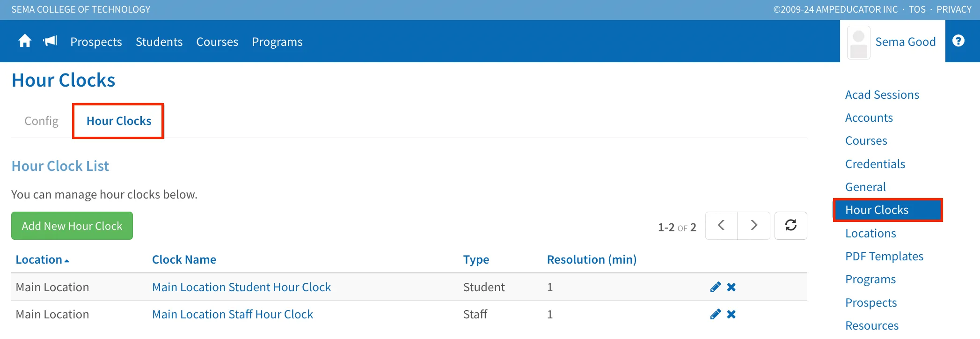Select the Hour Clocks tab
The width and height of the screenshot is (980, 339).
[x=119, y=121]
